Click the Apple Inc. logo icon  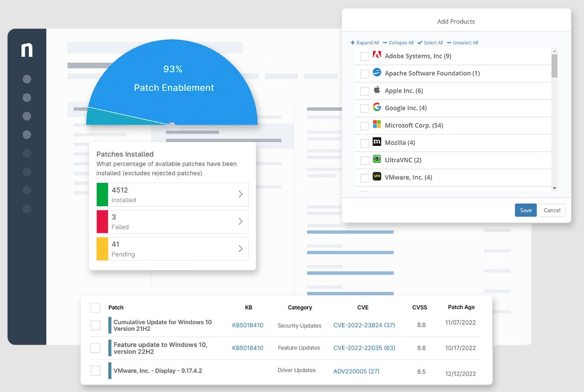point(377,90)
